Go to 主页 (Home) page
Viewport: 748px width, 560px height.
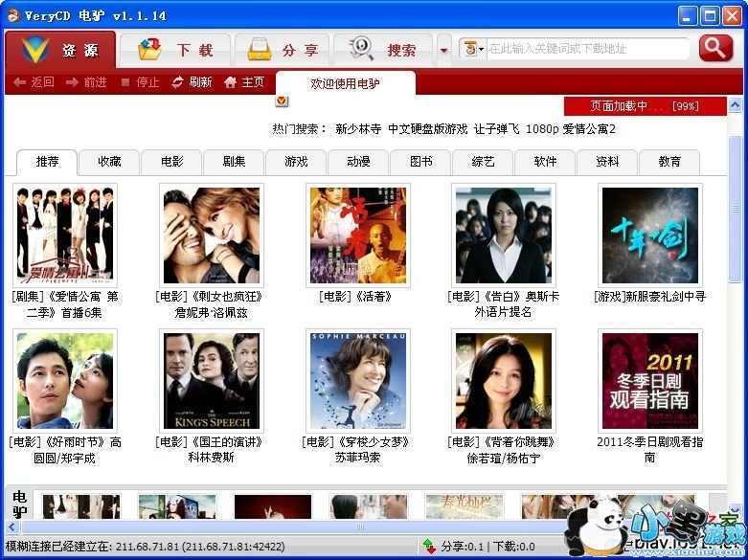tap(244, 82)
